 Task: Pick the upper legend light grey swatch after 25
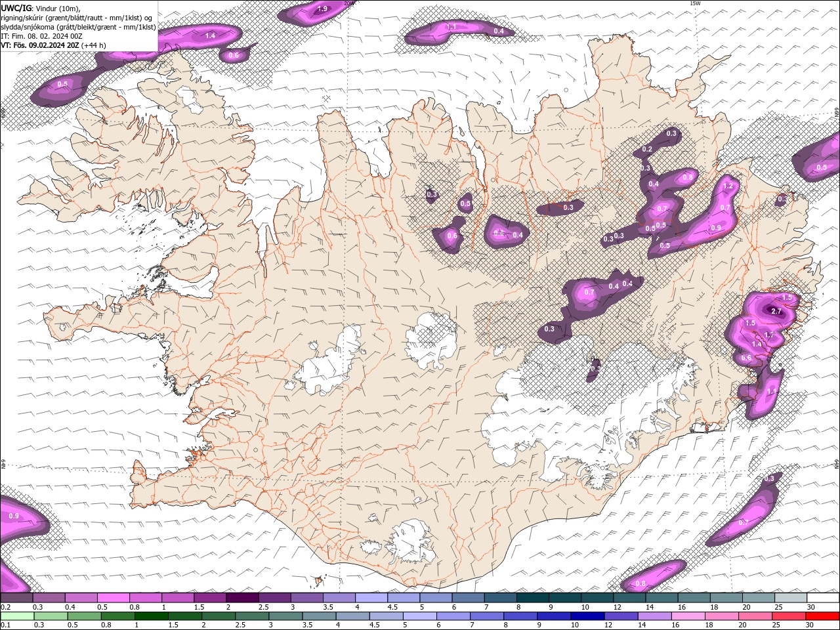pyautogui.click(x=791, y=598)
